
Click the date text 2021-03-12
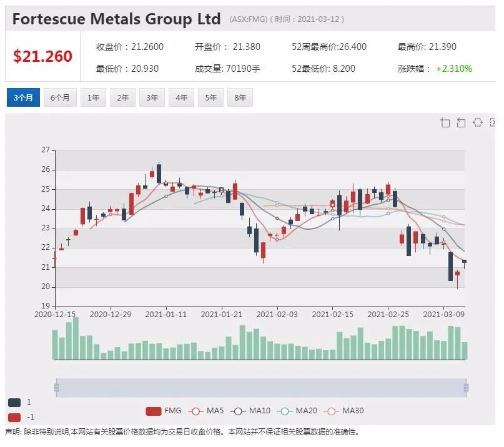pyautogui.click(x=319, y=19)
